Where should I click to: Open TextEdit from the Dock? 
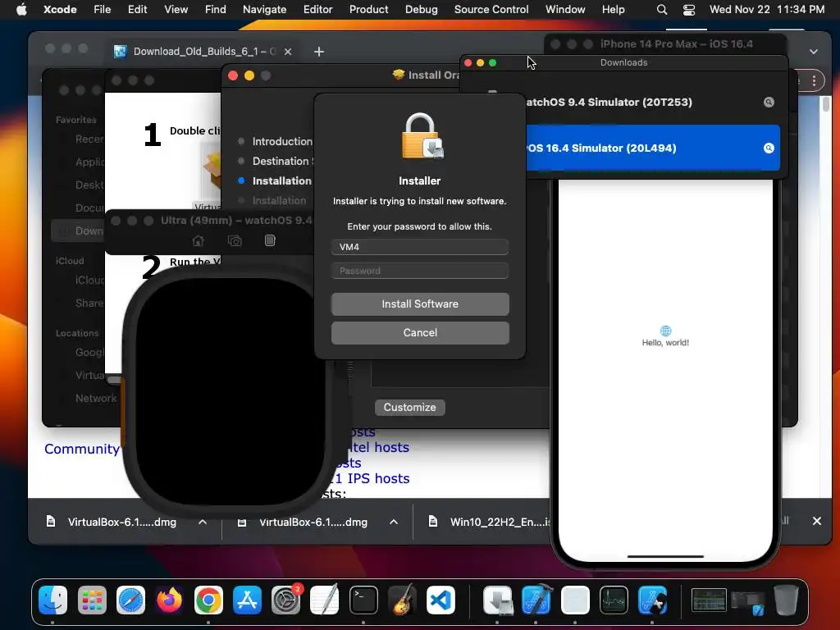pyautogui.click(x=325, y=600)
